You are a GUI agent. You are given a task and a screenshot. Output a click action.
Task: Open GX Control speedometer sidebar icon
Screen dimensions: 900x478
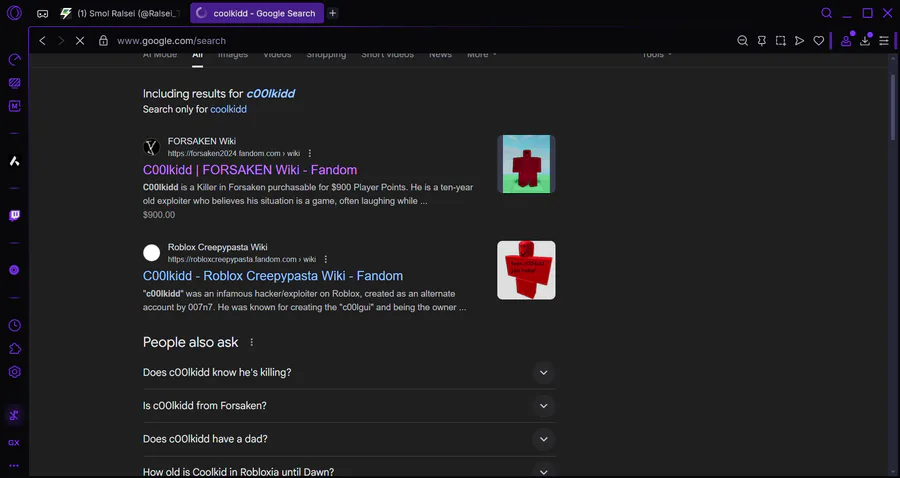14,60
